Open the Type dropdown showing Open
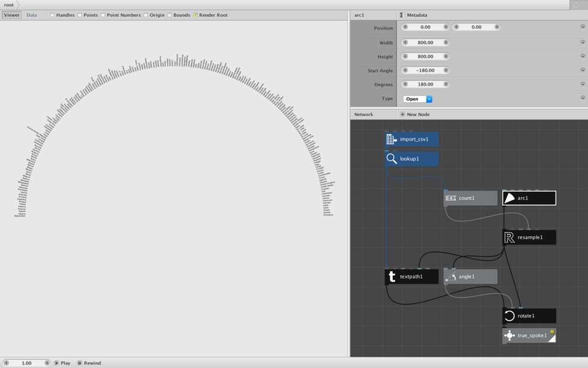Image resolution: width=588 pixels, height=368 pixels. click(x=417, y=99)
